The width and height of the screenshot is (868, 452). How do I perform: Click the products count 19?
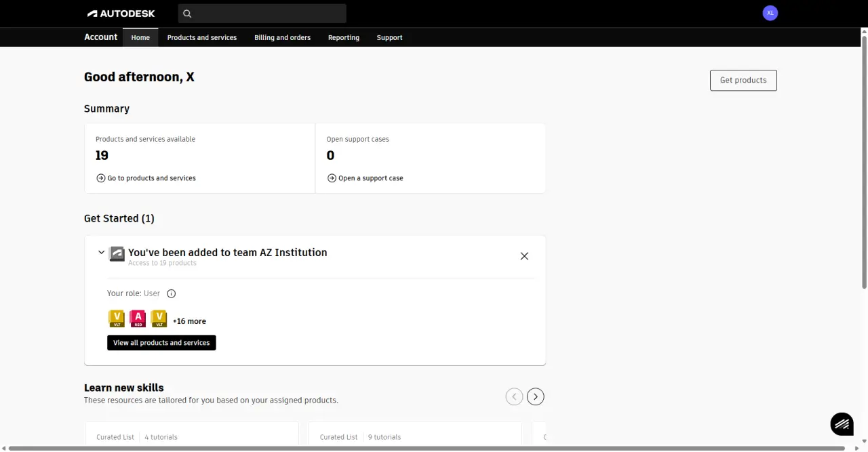coord(102,155)
